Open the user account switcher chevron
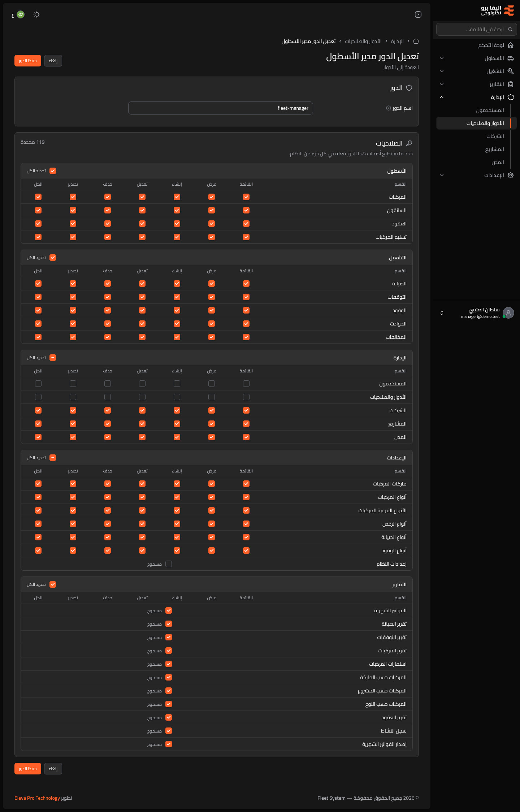This screenshot has width=520, height=812. (x=442, y=313)
